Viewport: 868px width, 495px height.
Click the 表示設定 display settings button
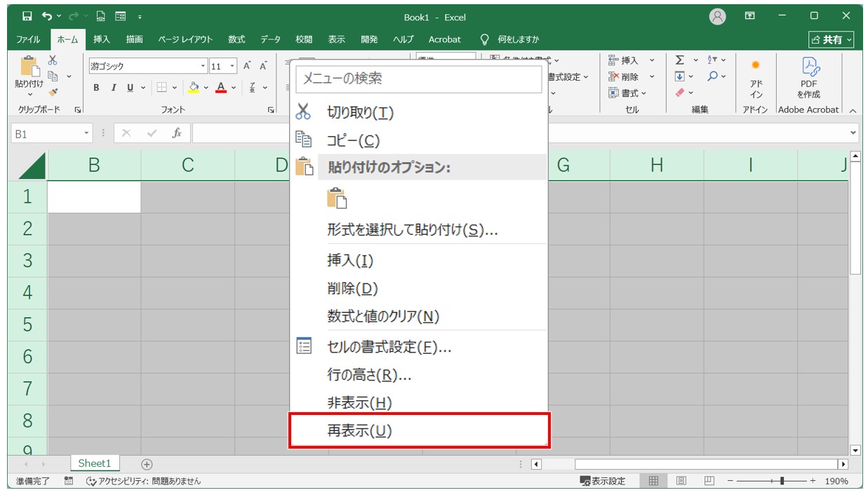coord(602,481)
